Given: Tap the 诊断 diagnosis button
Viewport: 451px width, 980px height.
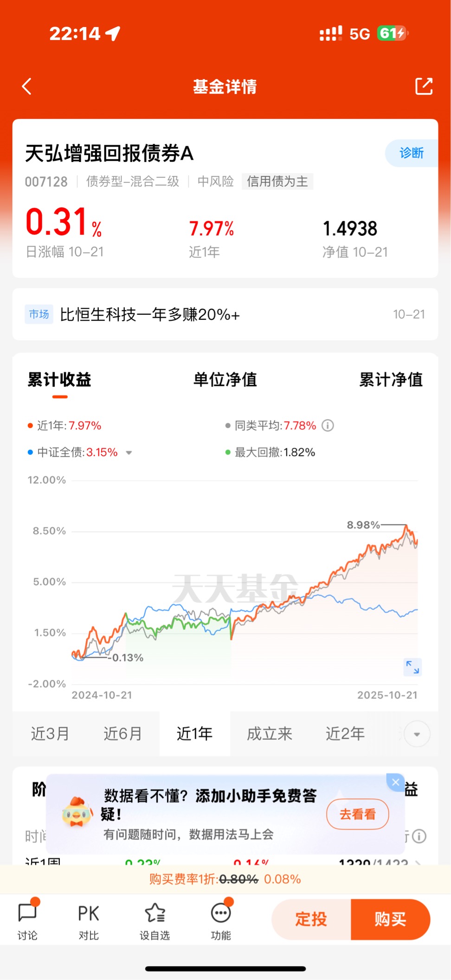Looking at the screenshot, I should pos(412,153).
